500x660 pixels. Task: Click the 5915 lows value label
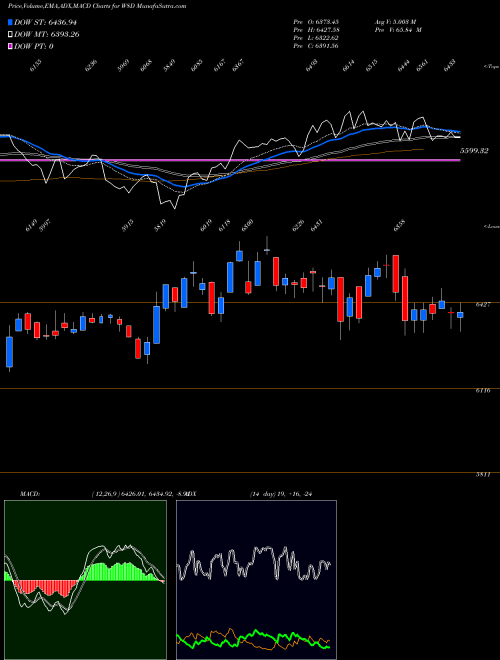128,226
